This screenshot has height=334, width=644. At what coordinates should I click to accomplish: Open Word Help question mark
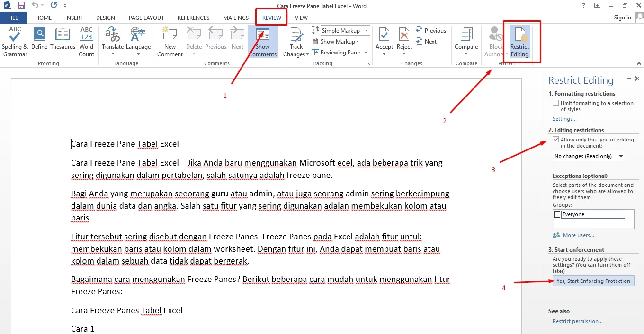point(583,6)
